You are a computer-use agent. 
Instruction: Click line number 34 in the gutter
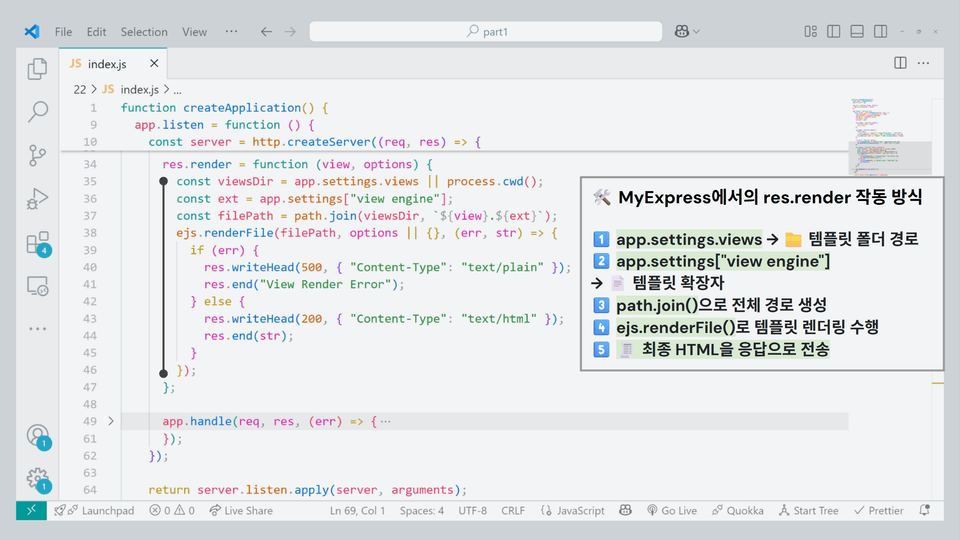coord(90,164)
